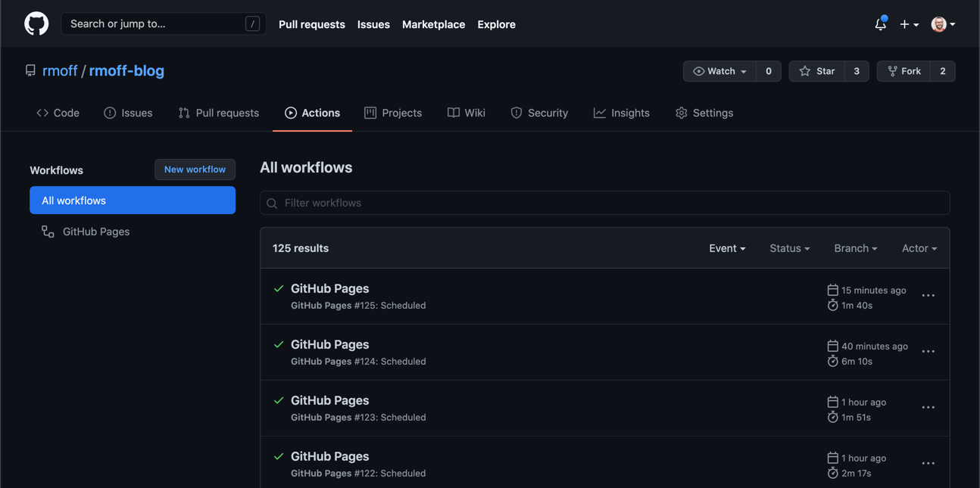Open the user avatar menu
Image resolution: width=980 pixels, height=488 pixels.
click(942, 24)
